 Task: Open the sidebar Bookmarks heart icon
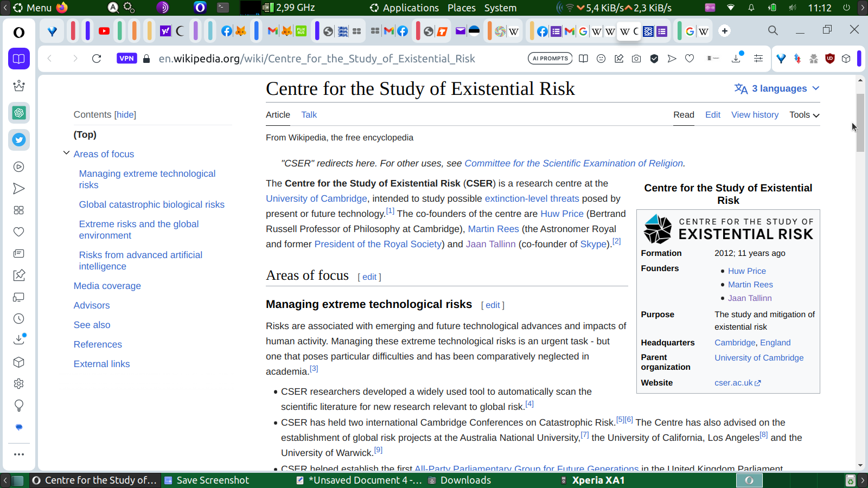(x=19, y=232)
